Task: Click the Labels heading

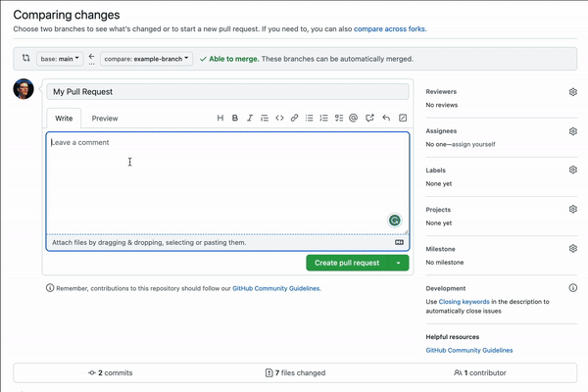Action: coord(435,171)
